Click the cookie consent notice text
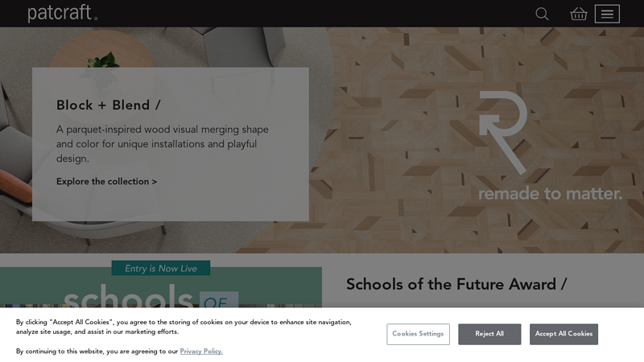 [184, 327]
